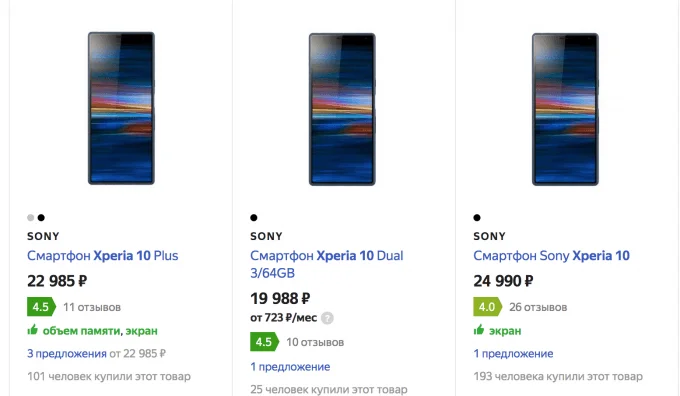
Task: Click the Xperia 10 Dual phone image
Action: pos(342,109)
